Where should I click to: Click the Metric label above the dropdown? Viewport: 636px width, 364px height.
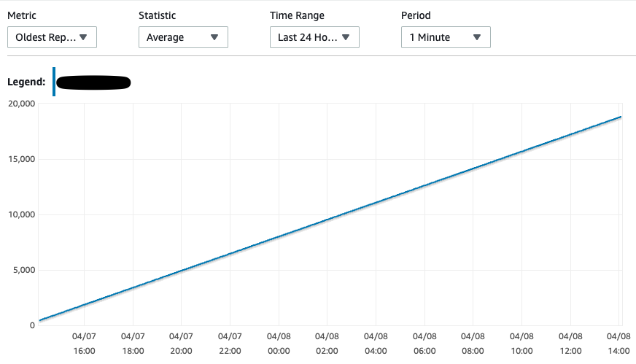[x=22, y=15]
